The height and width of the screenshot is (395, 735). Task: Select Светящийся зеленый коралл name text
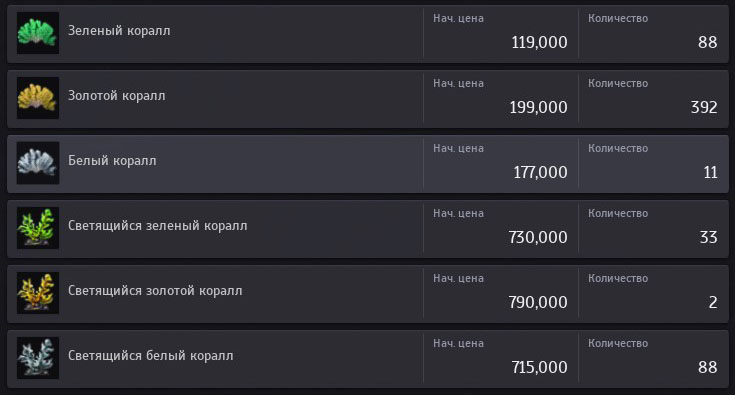(158, 226)
